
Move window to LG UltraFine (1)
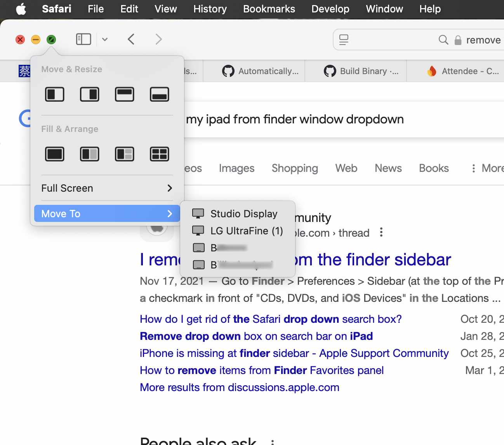[x=238, y=231]
